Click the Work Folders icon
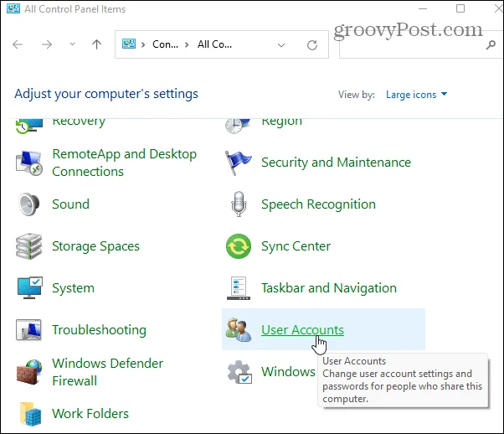The height and width of the screenshot is (434, 504). click(30, 414)
